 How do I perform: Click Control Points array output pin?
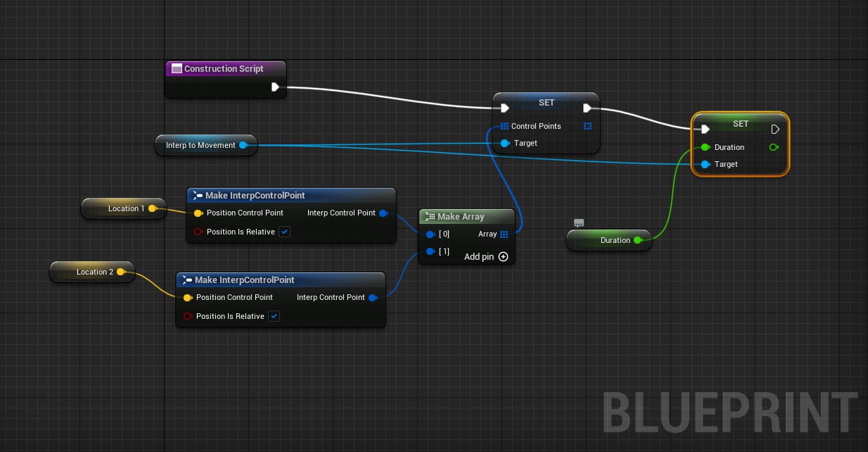point(588,126)
